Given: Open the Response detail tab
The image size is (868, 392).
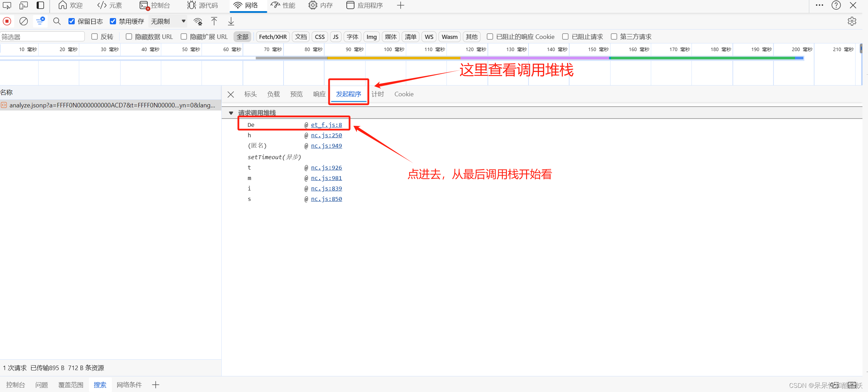Looking at the screenshot, I should pos(319,94).
